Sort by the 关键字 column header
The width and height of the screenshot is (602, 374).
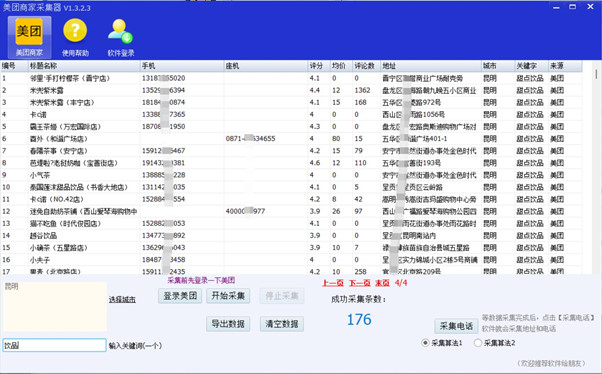[x=531, y=66]
